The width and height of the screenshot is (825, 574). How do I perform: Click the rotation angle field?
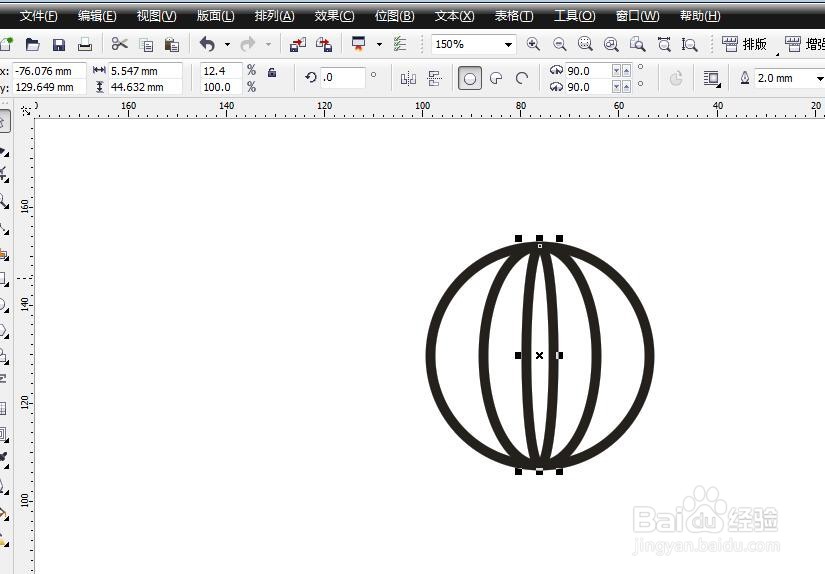343,78
